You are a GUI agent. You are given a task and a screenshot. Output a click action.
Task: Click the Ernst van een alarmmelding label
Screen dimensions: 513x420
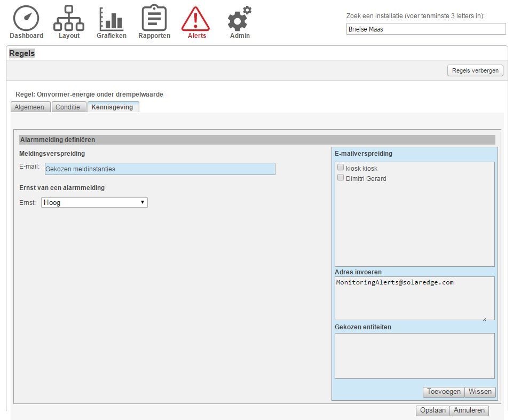[x=62, y=188]
